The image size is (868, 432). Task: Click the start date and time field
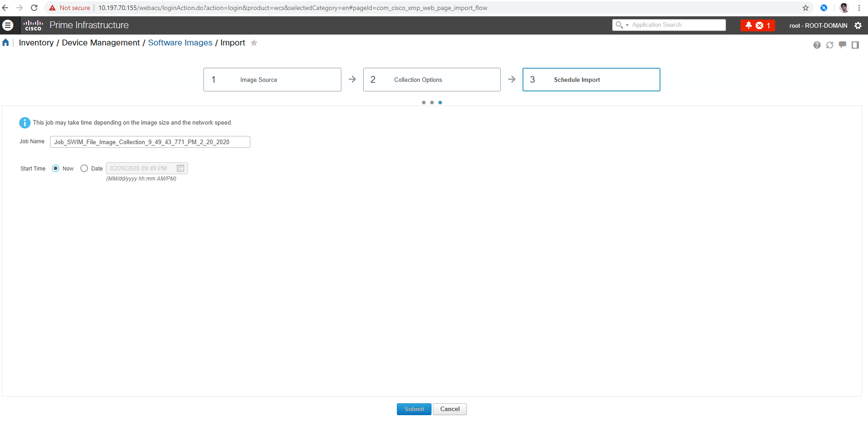[x=147, y=168]
